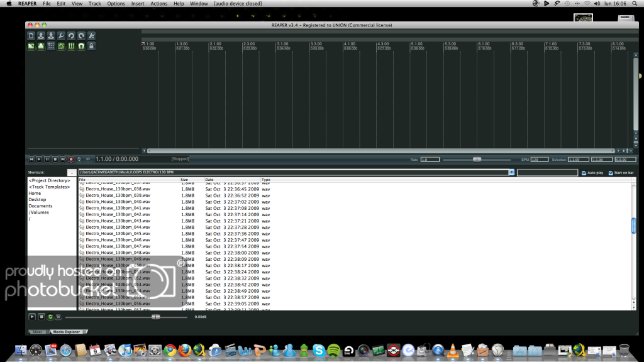Toggle the metronome toolbar icon
The height and width of the screenshot is (362, 644).
(x=91, y=36)
